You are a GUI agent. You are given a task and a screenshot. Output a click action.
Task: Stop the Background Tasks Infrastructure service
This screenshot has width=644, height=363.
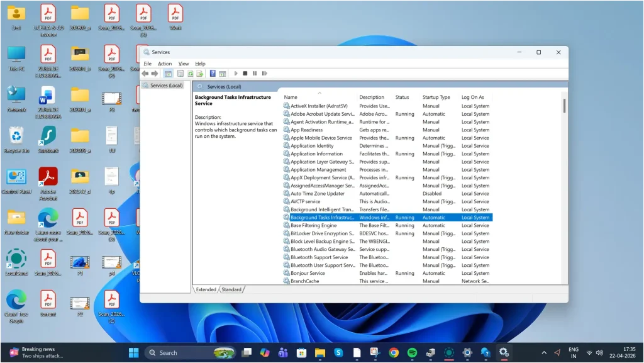(x=245, y=73)
